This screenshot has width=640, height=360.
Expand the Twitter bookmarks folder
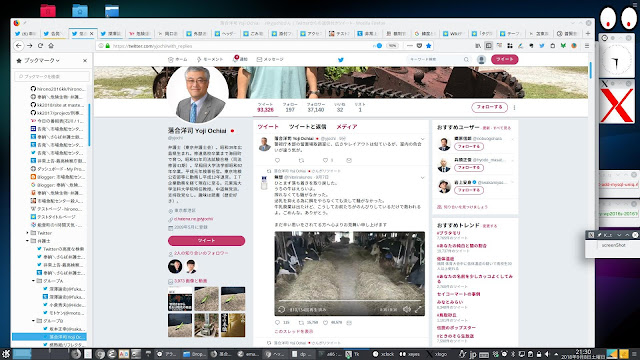point(28,233)
